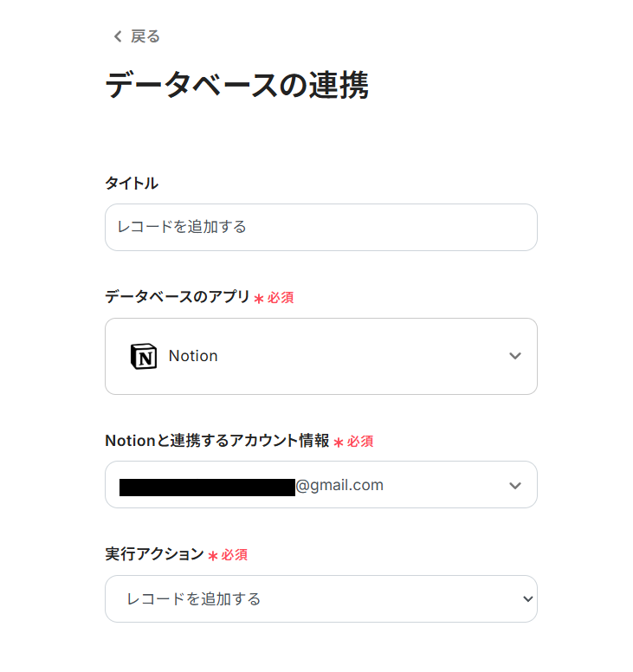Go back via the 戻る link
Viewport: 633px width, 672px height.
[x=145, y=36]
